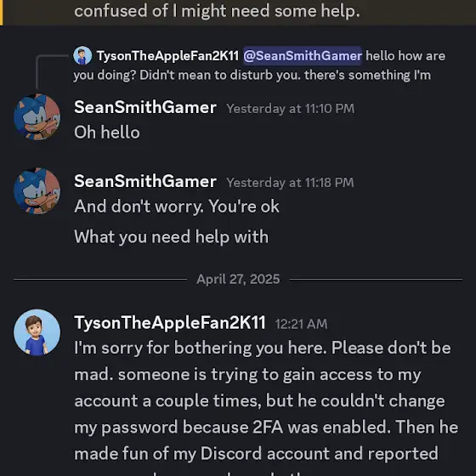This screenshot has height=476, width=476.
Task: Click the SeanSmithGamer username at 11:18 PM
Action: coord(145,181)
